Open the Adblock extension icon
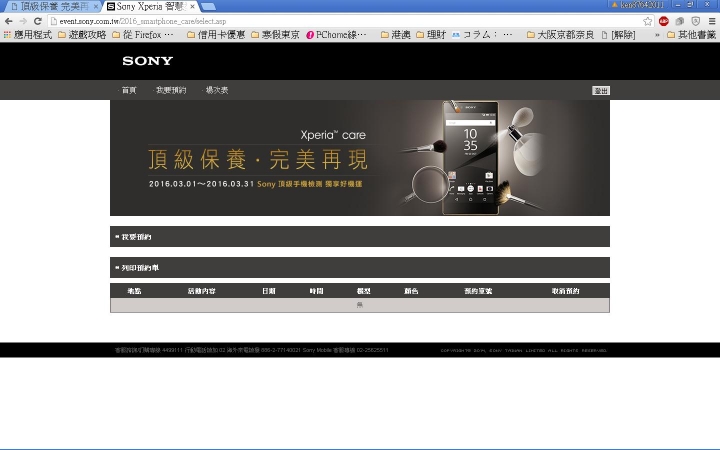720x450 pixels. [x=664, y=21]
